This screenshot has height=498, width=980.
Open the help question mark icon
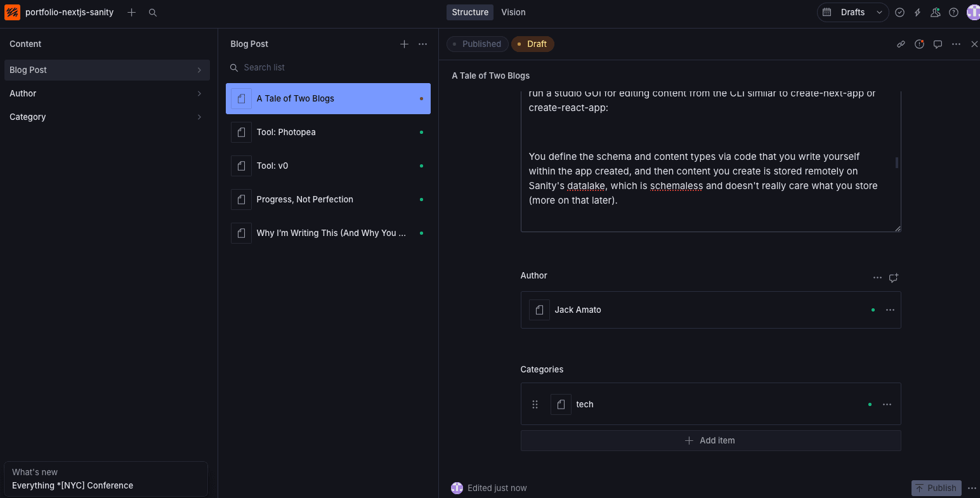953,13
